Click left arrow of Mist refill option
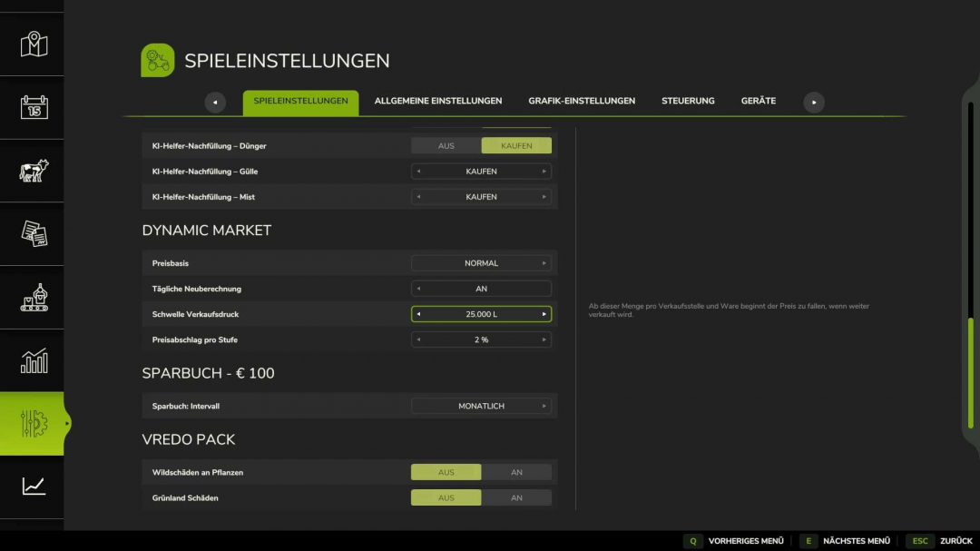980x551 pixels. click(418, 197)
